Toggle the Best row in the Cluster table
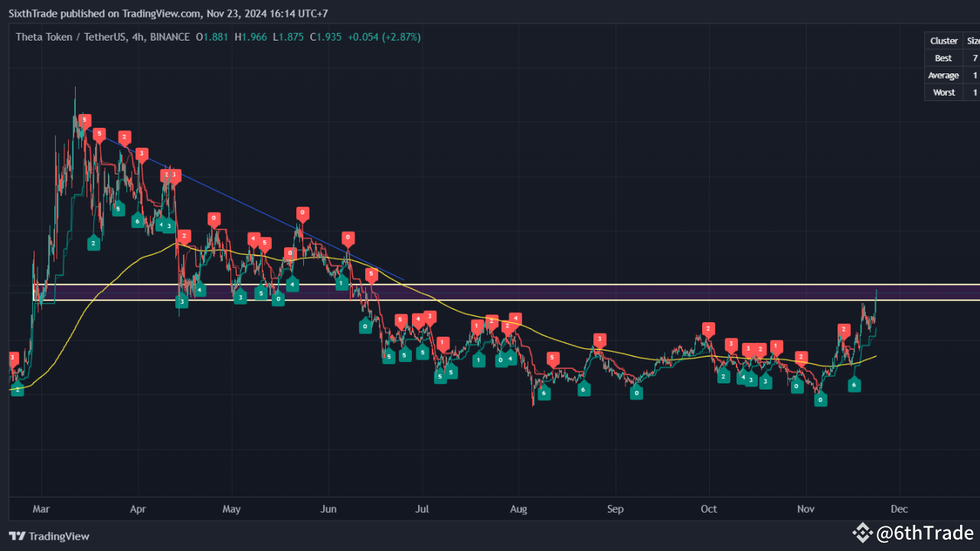This screenshot has width=980, height=551. [943, 57]
